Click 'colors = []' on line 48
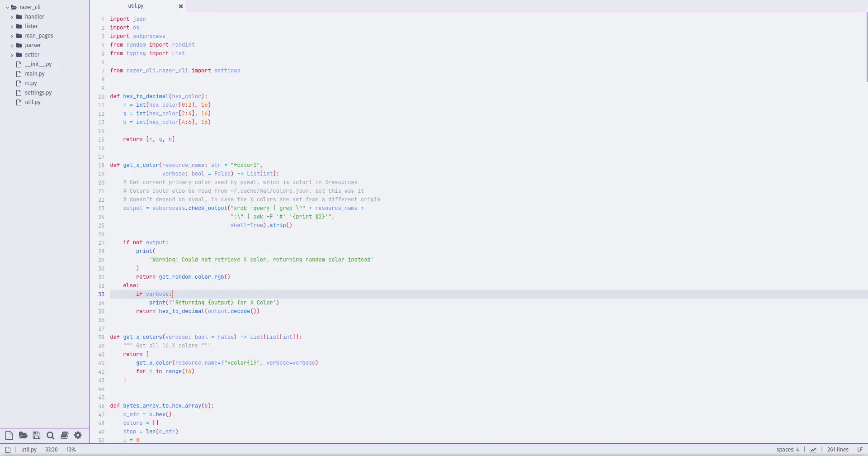Screen dimensions: 868x456 point(141,423)
